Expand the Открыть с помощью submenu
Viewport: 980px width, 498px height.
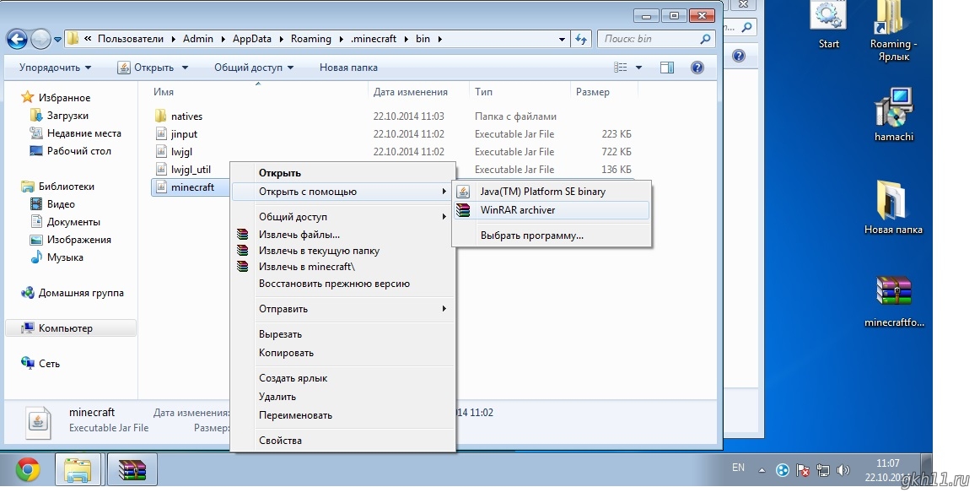pyautogui.click(x=343, y=192)
